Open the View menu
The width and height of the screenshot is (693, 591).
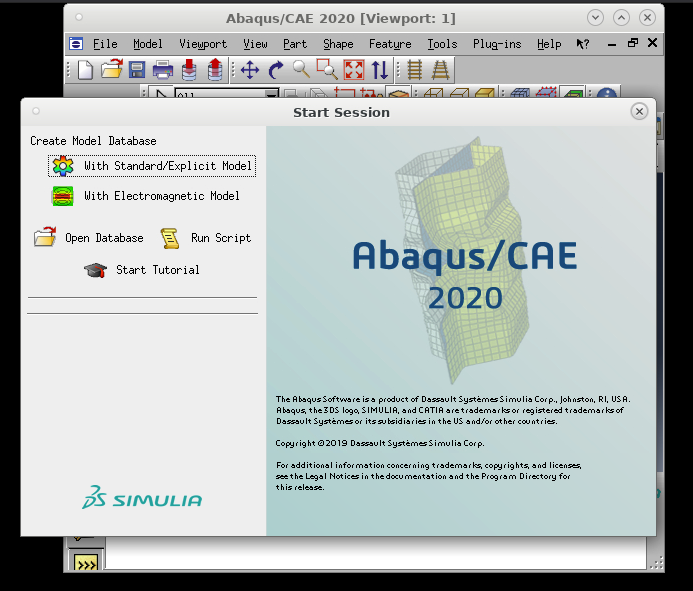tap(255, 44)
